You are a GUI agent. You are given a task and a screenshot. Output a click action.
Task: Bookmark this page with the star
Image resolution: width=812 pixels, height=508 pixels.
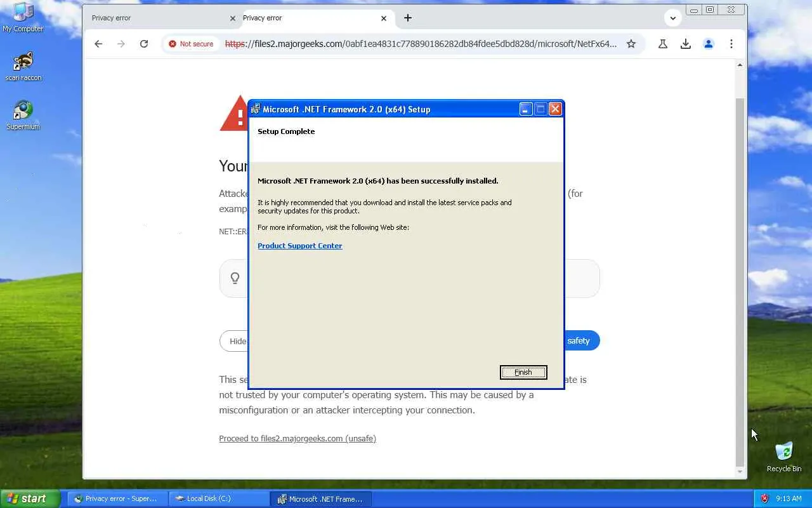point(631,44)
